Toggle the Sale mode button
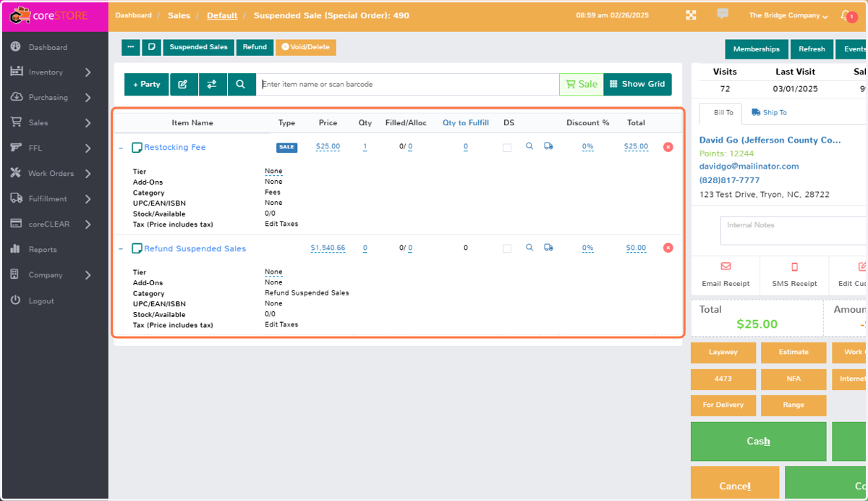The width and height of the screenshot is (868, 501). (581, 84)
